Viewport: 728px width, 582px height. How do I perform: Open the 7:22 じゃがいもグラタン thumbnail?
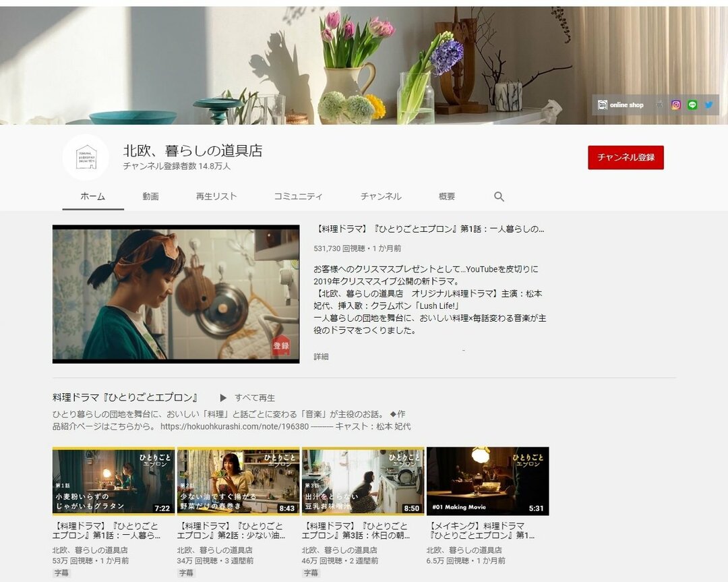click(x=113, y=482)
